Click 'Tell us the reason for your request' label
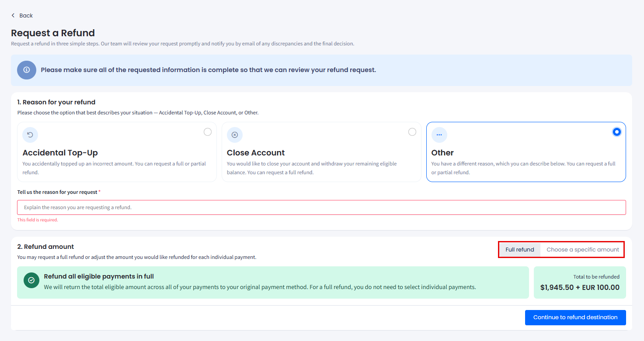644x341 pixels. (x=57, y=192)
